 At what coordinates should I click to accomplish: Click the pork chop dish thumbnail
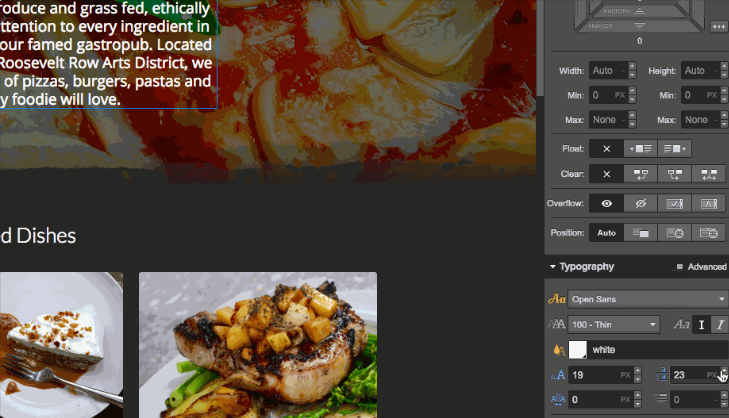point(258,345)
